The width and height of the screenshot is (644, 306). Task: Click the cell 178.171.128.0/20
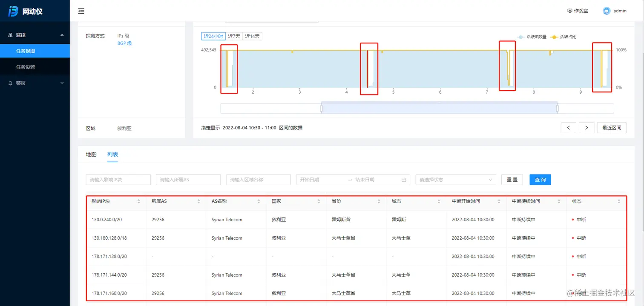tap(109, 257)
